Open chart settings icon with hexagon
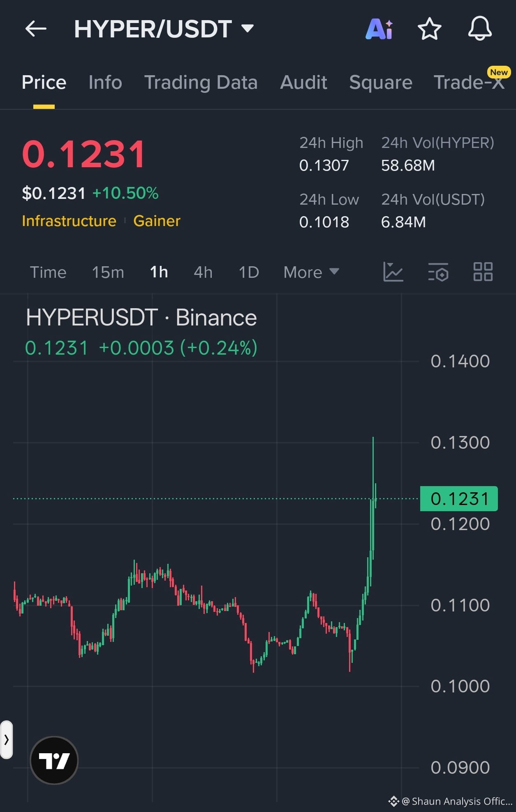516x812 pixels. point(438,272)
